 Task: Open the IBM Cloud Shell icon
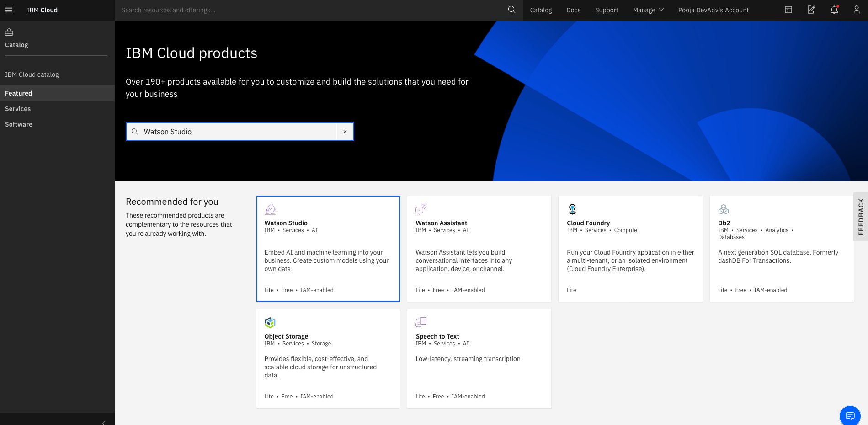[788, 10]
